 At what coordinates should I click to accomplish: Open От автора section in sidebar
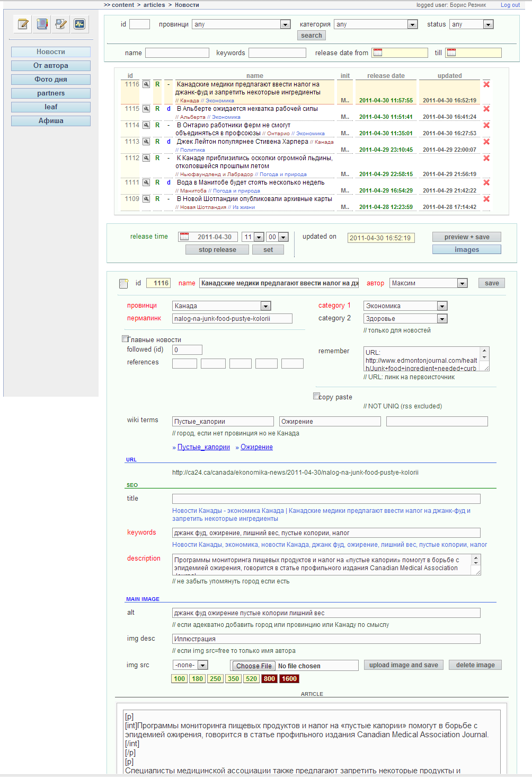pos(51,66)
